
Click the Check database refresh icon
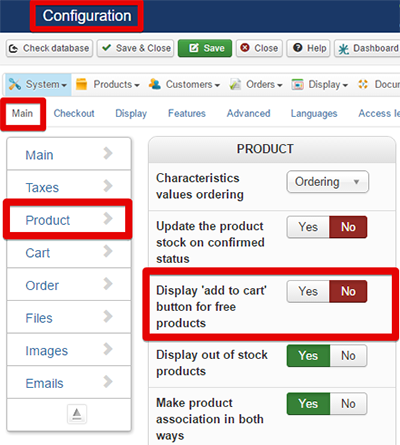coord(13,49)
